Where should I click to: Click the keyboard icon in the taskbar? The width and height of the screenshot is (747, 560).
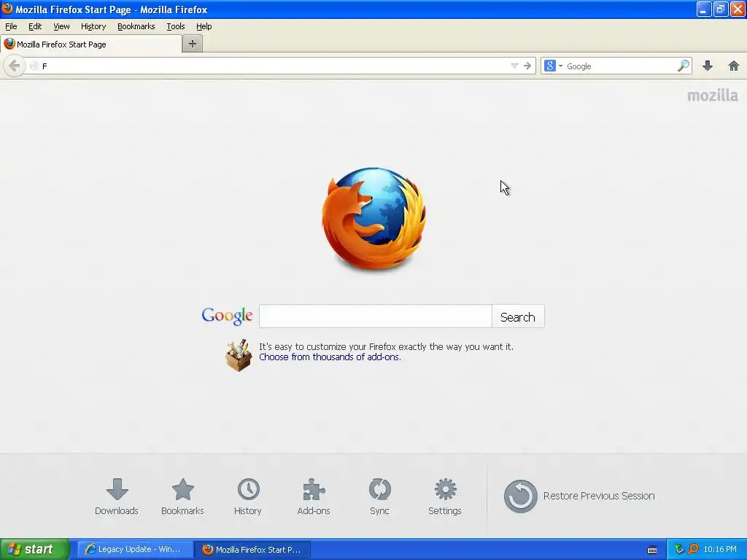pyautogui.click(x=652, y=550)
